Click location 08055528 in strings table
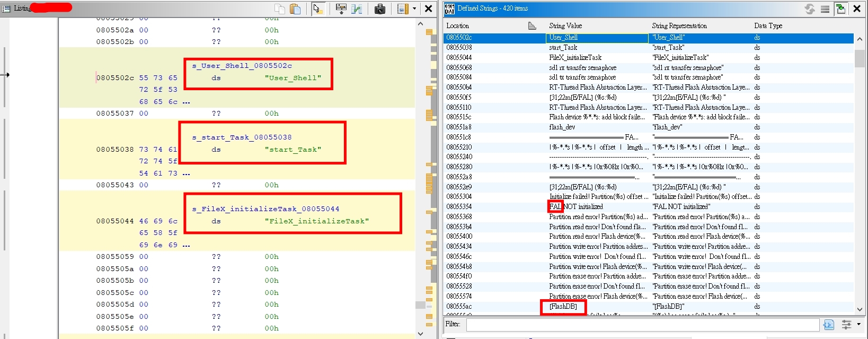Screen dimensions: 868x339 click(x=459, y=286)
